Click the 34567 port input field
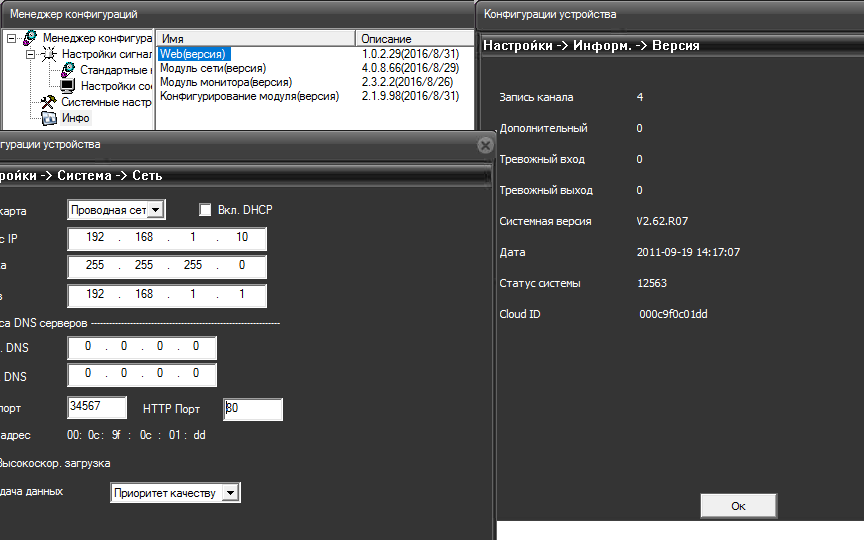 point(97,407)
